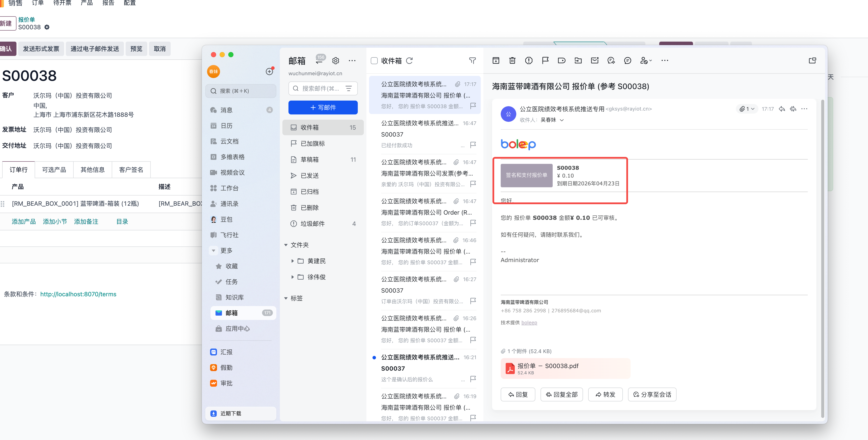Expand the 黄建民 folder
The width and height of the screenshot is (868, 440).
(x=293, y=261)
